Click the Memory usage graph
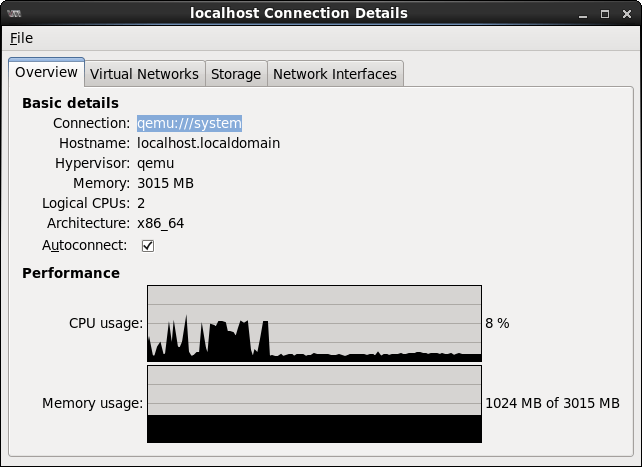The height and width of the screenshot is (467, 642). 314,403
